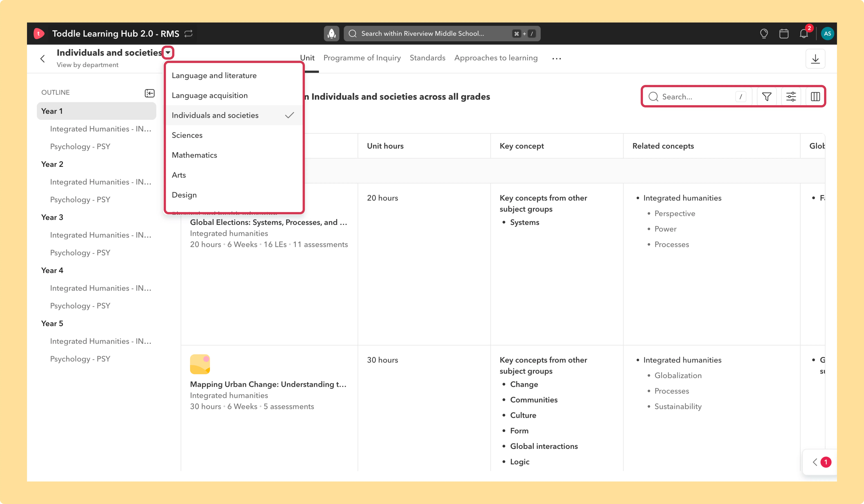This screenshot has height=504, width=864.
Task: Click the Global interactions key concept
Action: (x=544, y=446)
